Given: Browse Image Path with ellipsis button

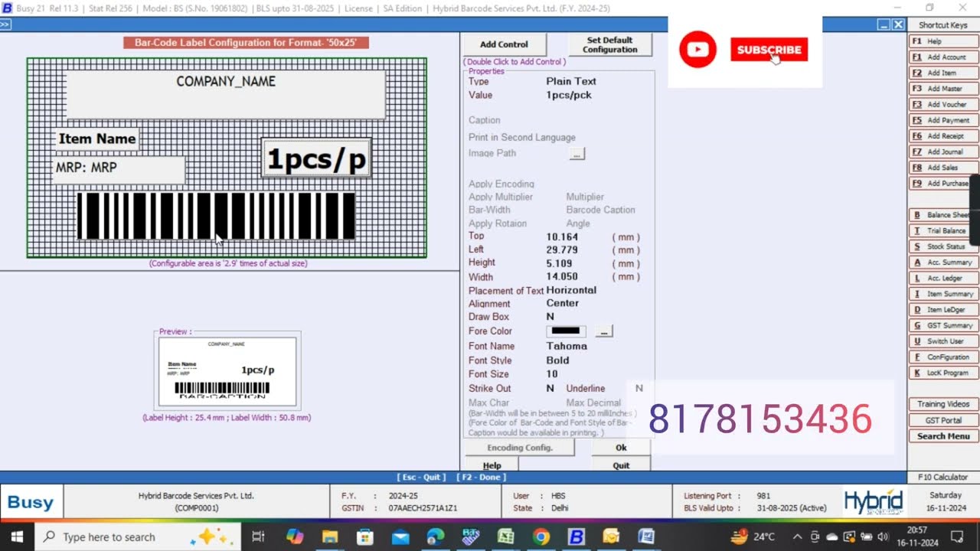Looking at the screenshot, I should pyautogui.click(x=577, y=154).
